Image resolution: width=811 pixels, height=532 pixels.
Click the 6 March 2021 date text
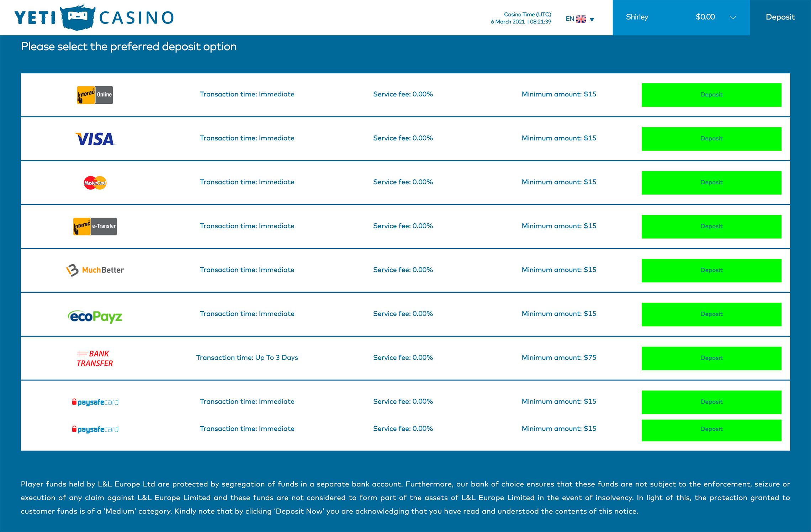pyautogui.click(x=508, y=22)
